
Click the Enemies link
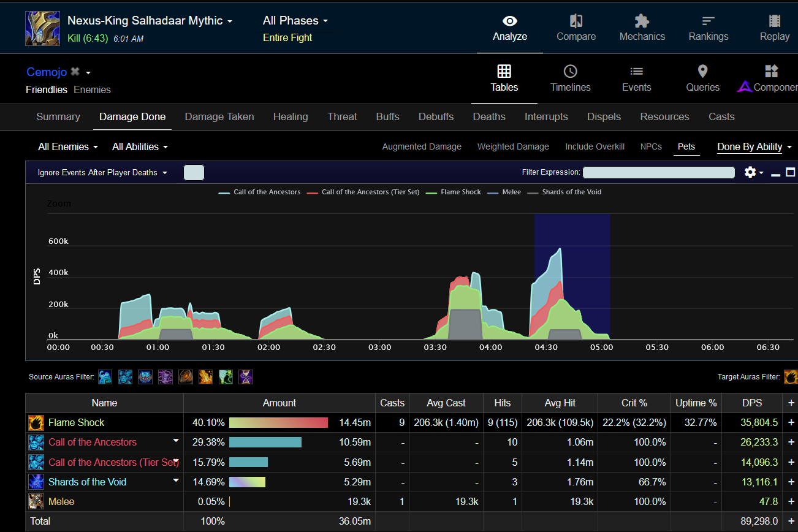[x=92, y=90]
